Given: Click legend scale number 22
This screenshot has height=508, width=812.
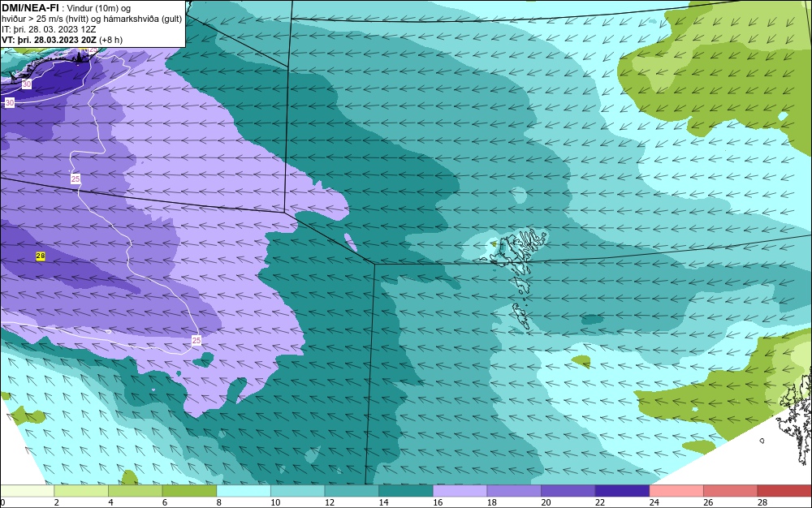Looking at the screenshot, I should click(600, 502).
